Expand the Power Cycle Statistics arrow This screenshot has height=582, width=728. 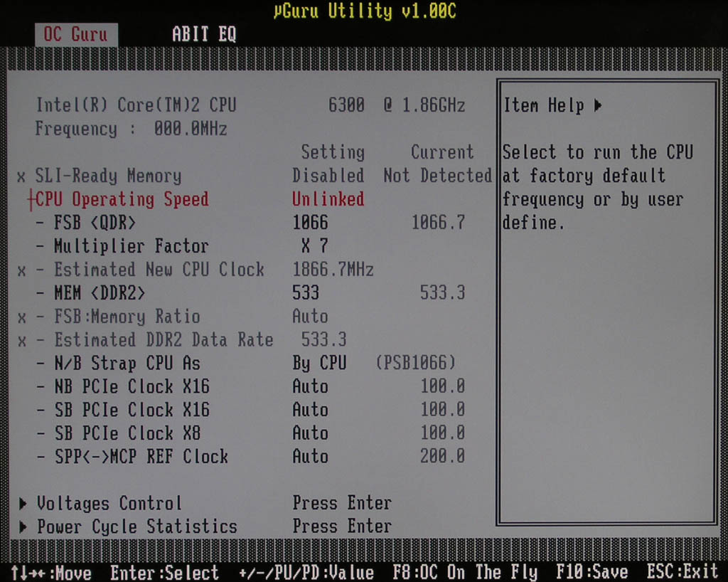pos(23,527)
